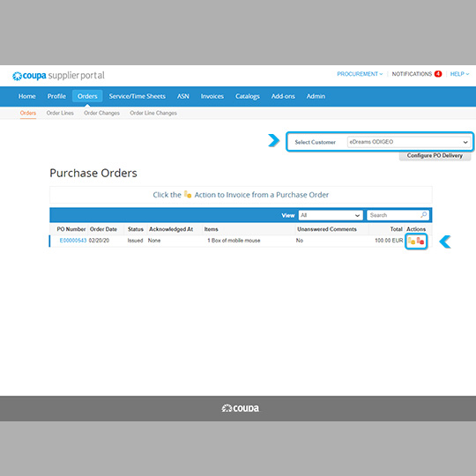The width and height of the screenshot is (476, 476).
Task: Open the Service/Time Sheets tab
Action: [x=138, y=96]
